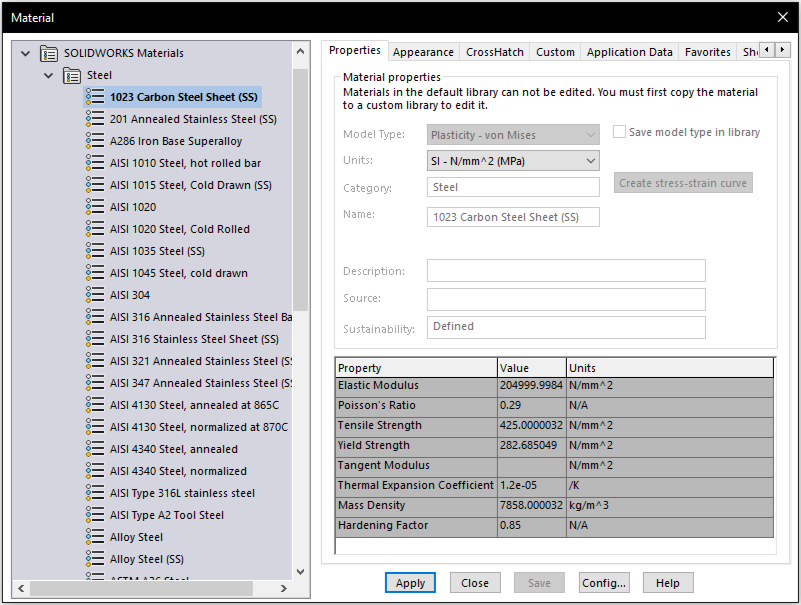The width and height of the screenshot is (801, 605).
Task: Click material icon beside AISI 1020
Action: [x=95, y=207]
